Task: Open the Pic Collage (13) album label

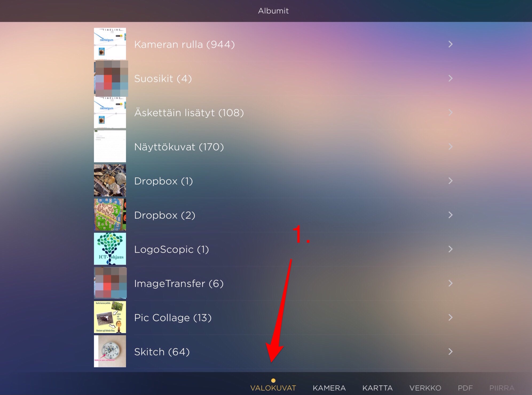Action: [x=173, y=318]
